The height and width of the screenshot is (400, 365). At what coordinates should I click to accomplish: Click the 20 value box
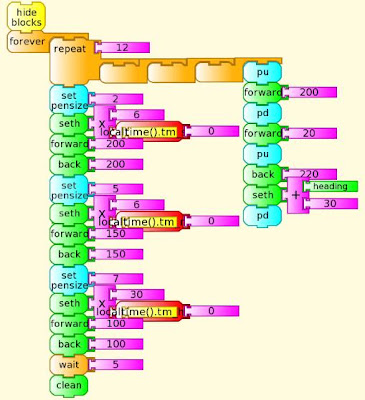[x=309, y=133]
